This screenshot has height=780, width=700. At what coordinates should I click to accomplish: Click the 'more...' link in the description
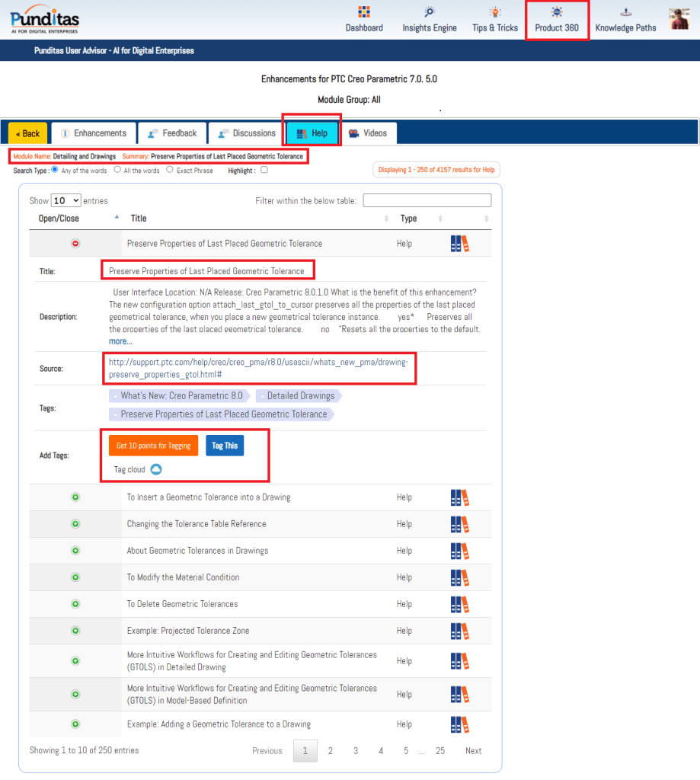120,341
